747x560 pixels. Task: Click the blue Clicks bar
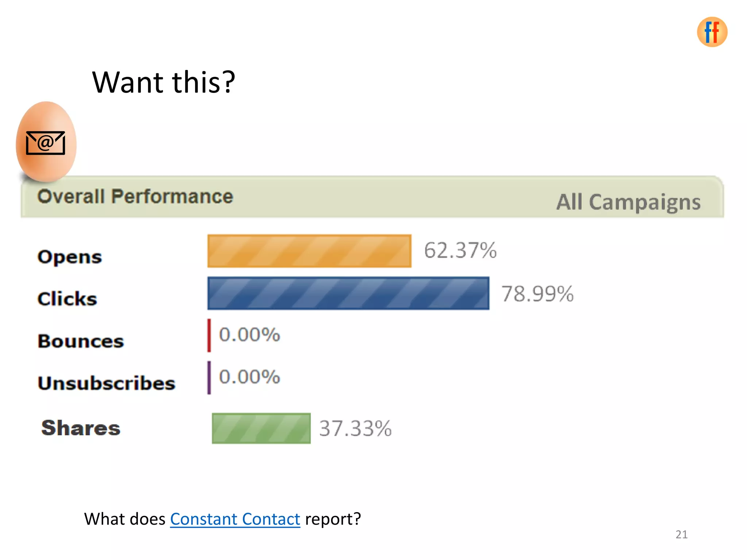coord(348,293)
